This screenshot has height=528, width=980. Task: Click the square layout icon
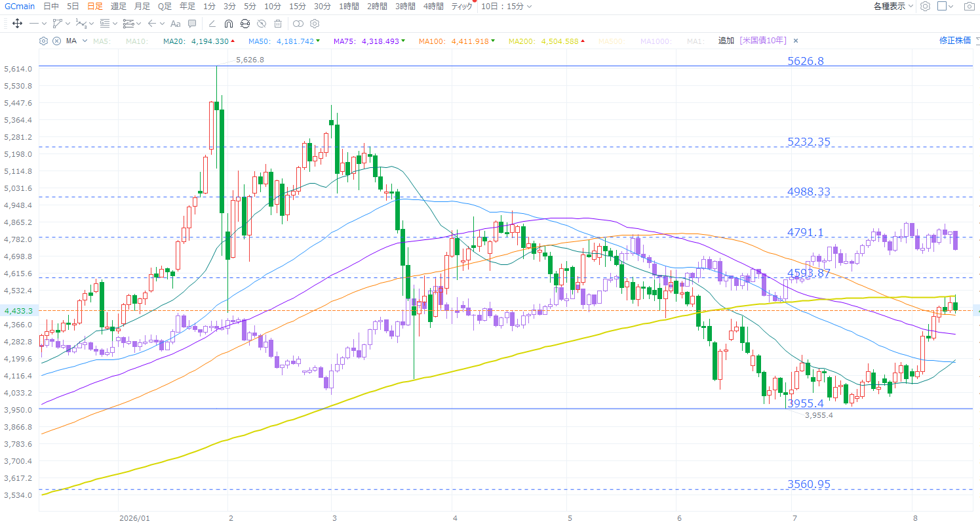[942, 6]
